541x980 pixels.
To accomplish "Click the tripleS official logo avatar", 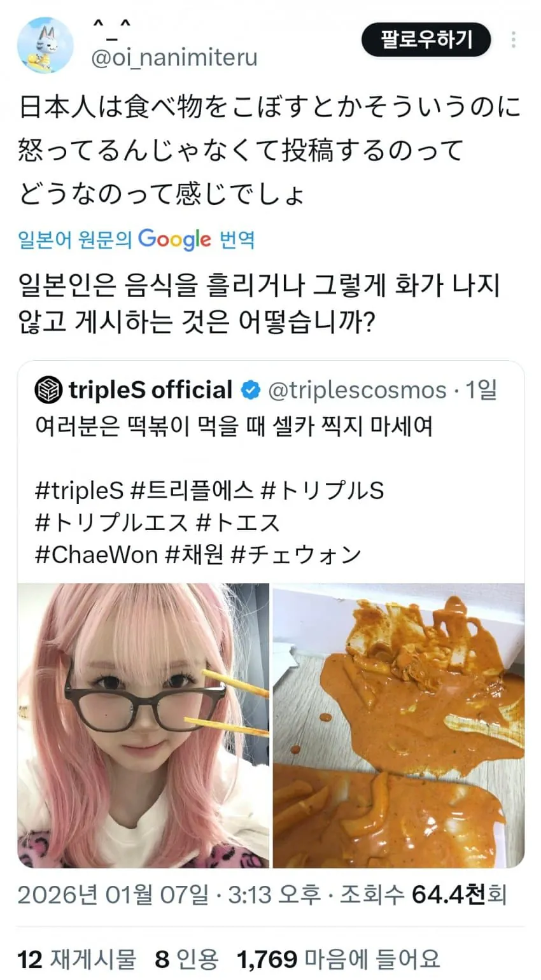I will 49,390.
